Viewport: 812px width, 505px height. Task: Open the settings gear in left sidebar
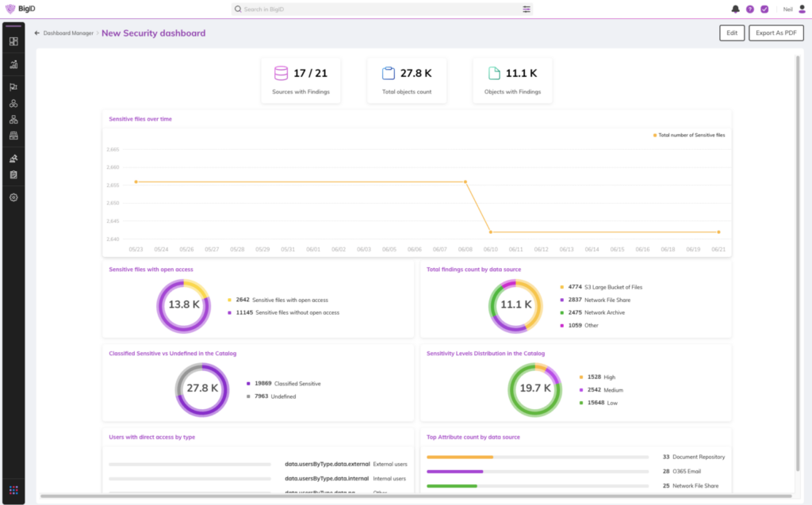(13, 197)
